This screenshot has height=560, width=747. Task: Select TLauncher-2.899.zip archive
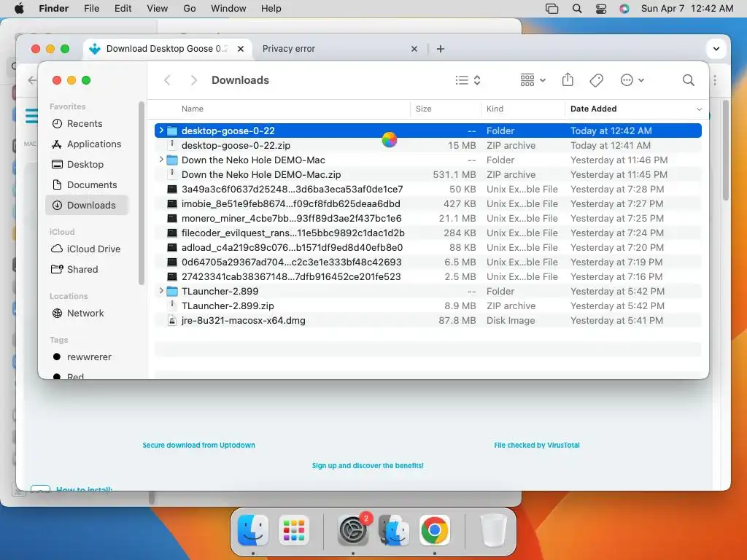pyautogui.click(x=427, y=306)
